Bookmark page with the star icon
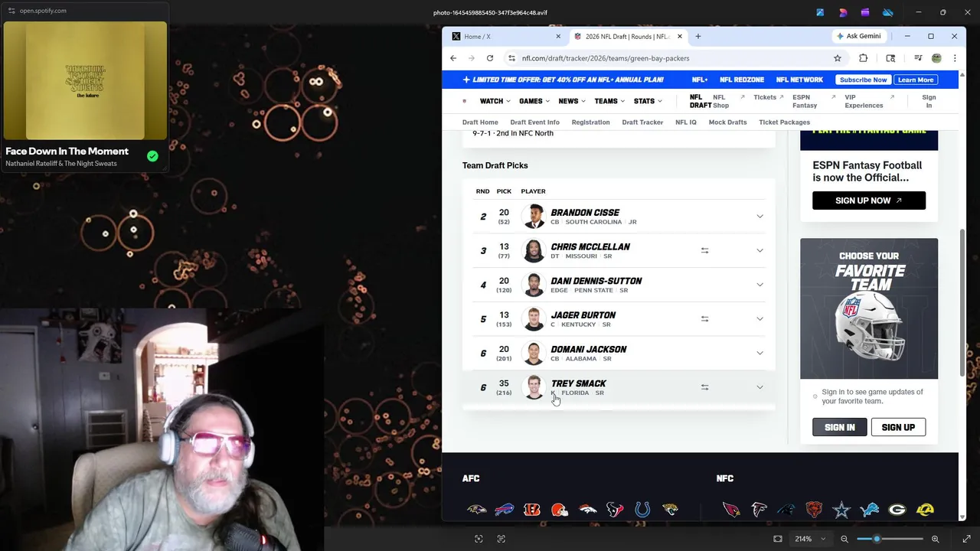Image resolution: width=980 pixels, height=551 pixels. pos(838,58)
